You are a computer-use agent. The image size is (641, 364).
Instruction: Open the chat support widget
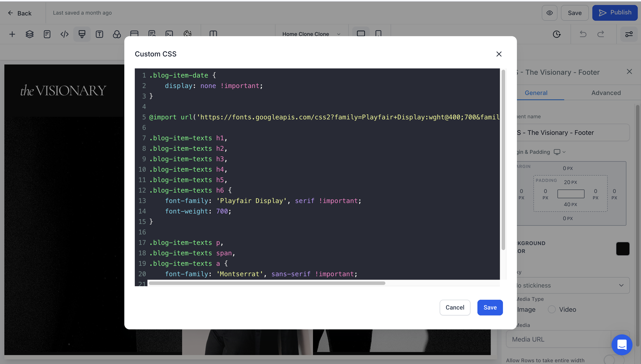click(622, 345)
